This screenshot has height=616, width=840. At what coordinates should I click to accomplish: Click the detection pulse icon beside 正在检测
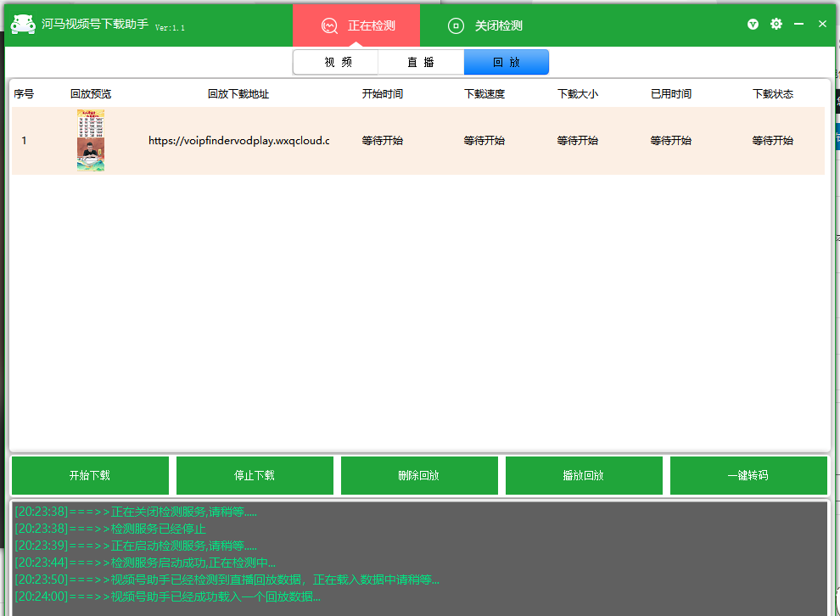click(x=329, y=25)
